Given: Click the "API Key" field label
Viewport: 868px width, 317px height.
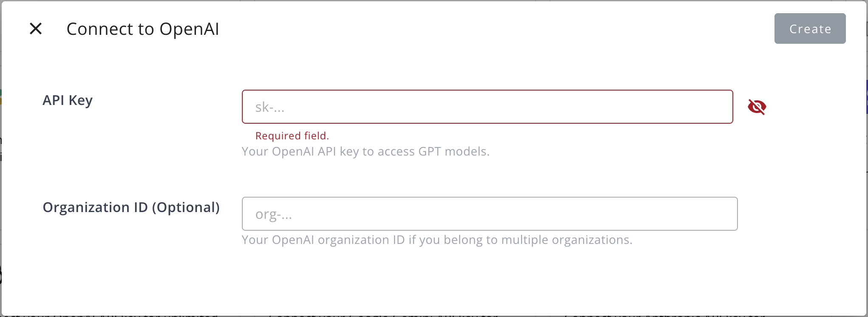Looking at the screenshot, I should point(68,100).
